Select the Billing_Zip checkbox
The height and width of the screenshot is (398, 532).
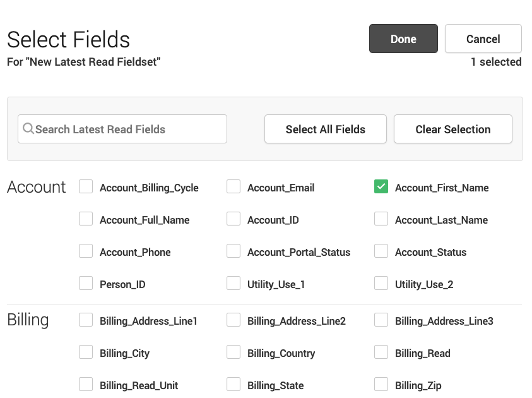tap(381, 385)
